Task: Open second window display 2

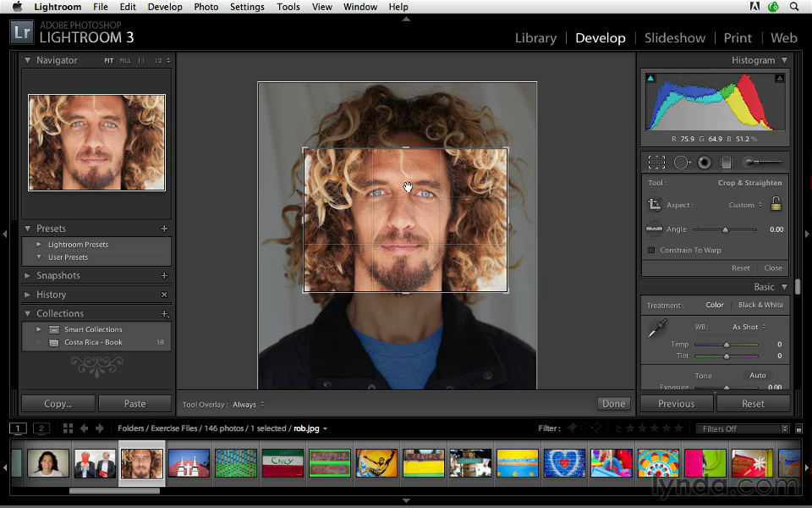Action: pos(41,428)
